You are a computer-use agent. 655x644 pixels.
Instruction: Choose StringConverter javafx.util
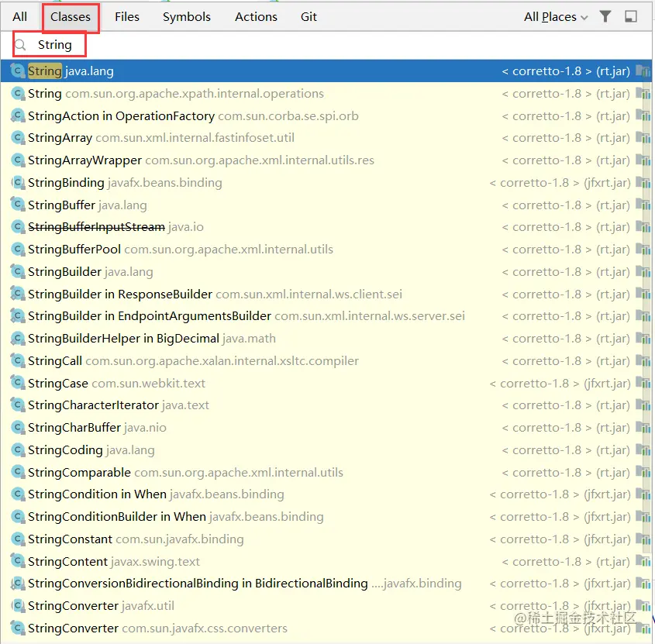(326, 606)
